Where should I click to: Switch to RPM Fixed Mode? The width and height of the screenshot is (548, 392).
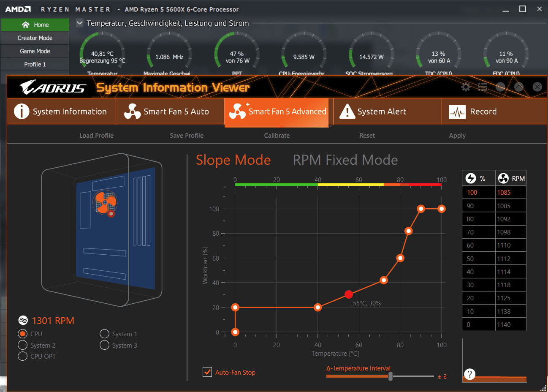click(x=345, y=160)
